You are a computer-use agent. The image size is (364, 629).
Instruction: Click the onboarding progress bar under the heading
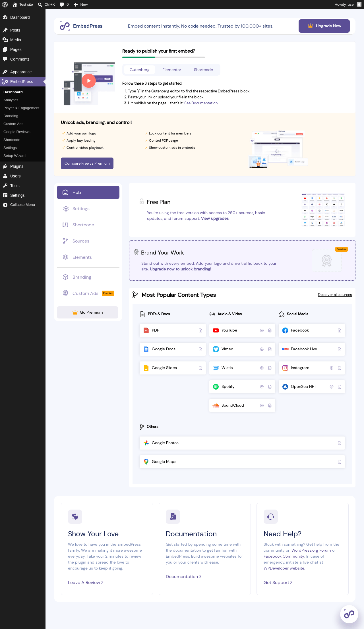point(164,57)
